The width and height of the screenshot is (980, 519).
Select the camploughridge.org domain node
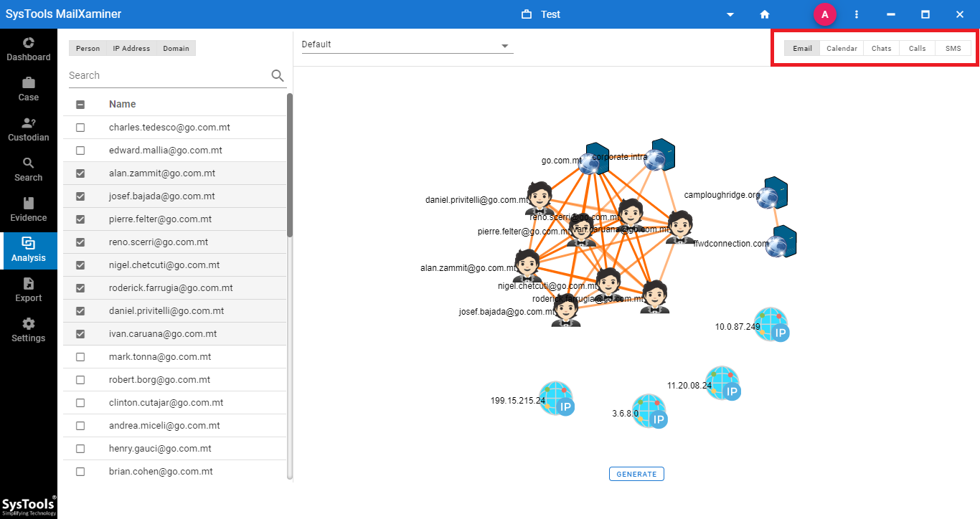[773, 193]
